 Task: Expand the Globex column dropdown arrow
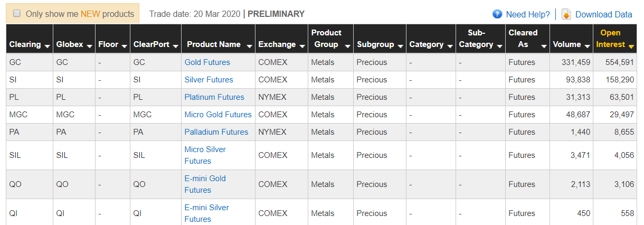(89, 46)
